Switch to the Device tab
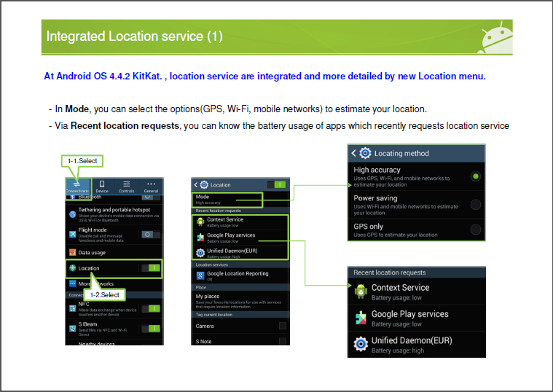 tap(102, 186)
